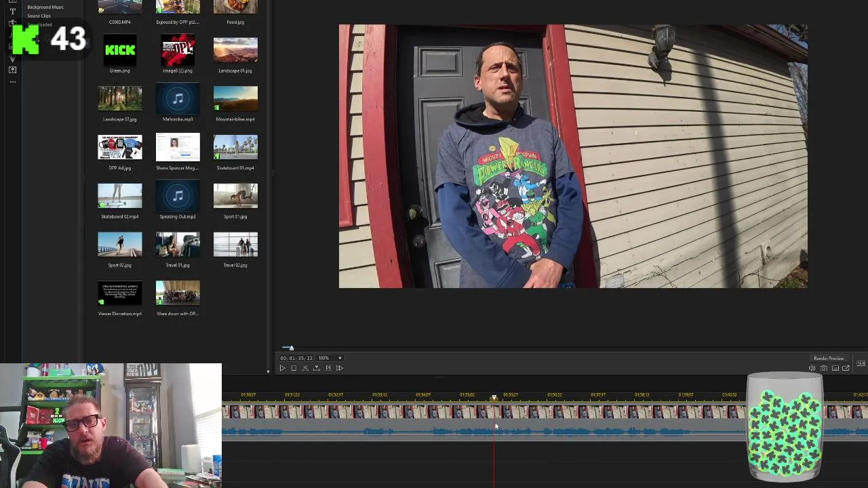The image size is (868, 488).
Task: Click the timeline playhead marker
Action: [x=494, y=398]
